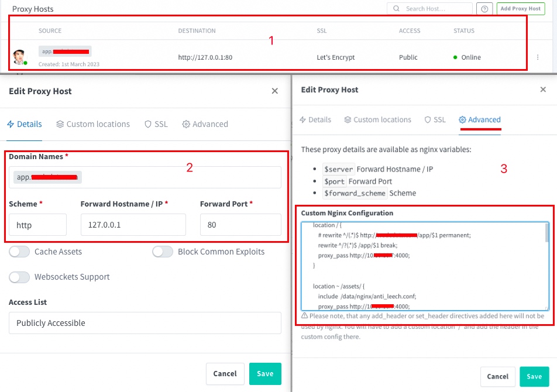Click the help question mark icon
The width and height of the screenshot is (557, 392).
(x=484, y=9)
